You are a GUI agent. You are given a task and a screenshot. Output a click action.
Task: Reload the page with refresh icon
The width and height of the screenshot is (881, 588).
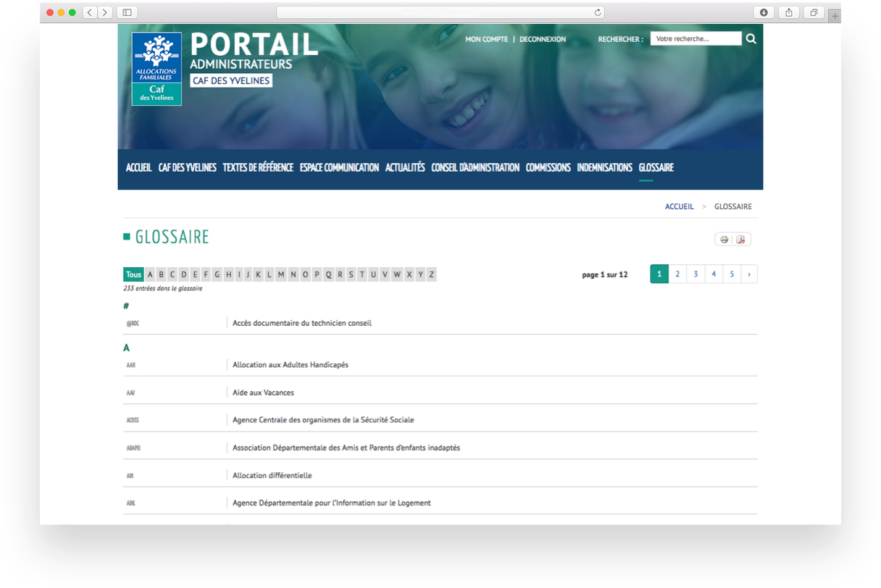598,12
